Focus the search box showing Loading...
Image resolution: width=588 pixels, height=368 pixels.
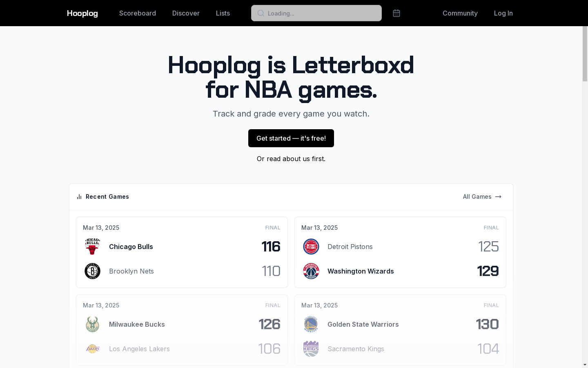click(x=316, y=13)
